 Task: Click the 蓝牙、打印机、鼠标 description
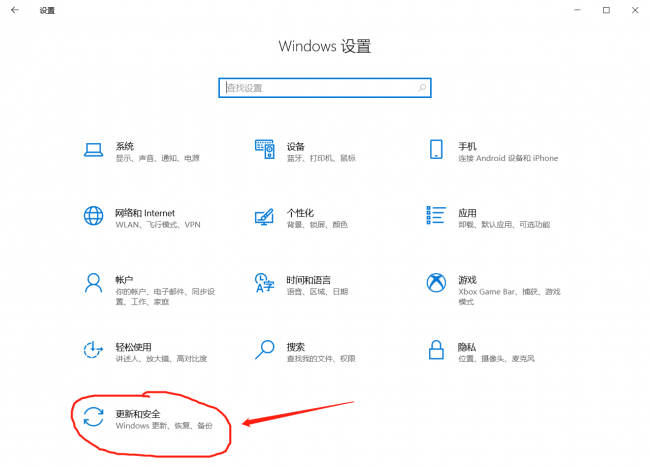321,158
